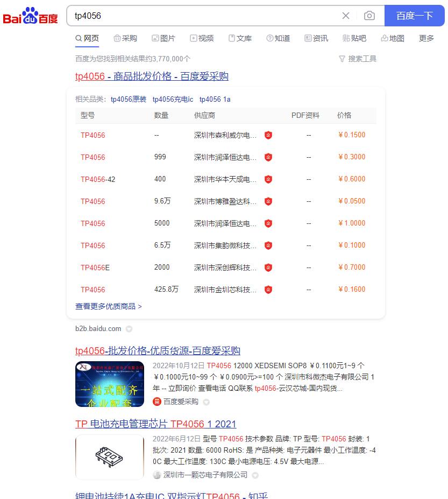Open TP 电池充电管理芯片 TP4056 result

point(156,424)
